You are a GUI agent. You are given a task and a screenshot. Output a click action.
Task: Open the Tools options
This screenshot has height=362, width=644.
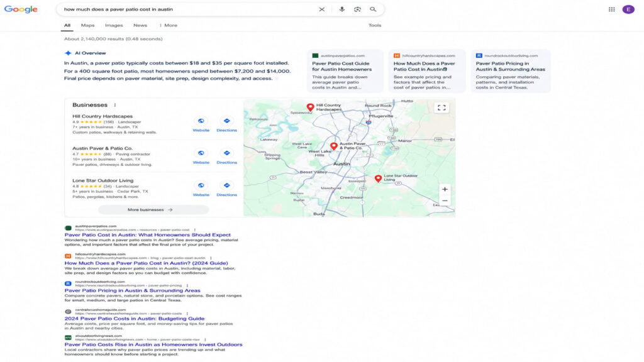(x=375, y=25)
